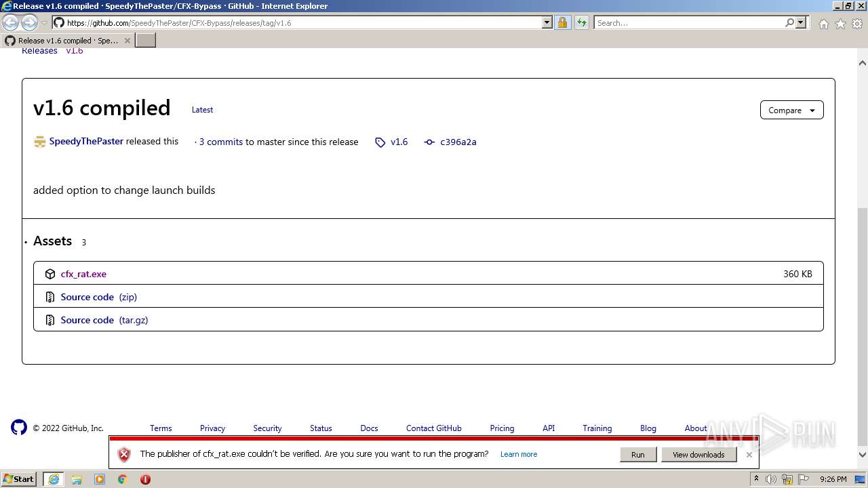Click the browser Back arrow button
868x488 pixels.
click(x=11, y=22)
